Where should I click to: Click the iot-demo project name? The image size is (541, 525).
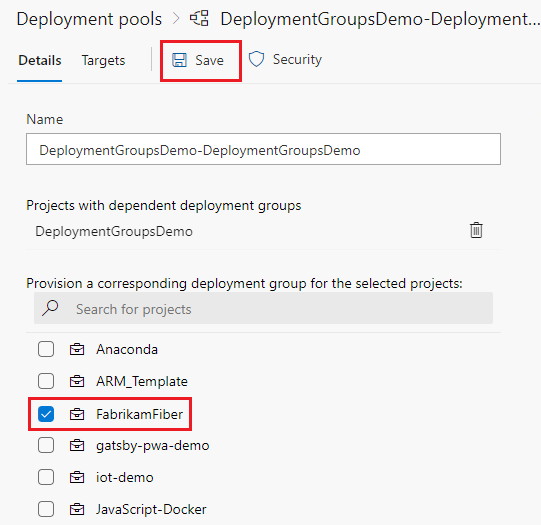[x=125, y=477]
